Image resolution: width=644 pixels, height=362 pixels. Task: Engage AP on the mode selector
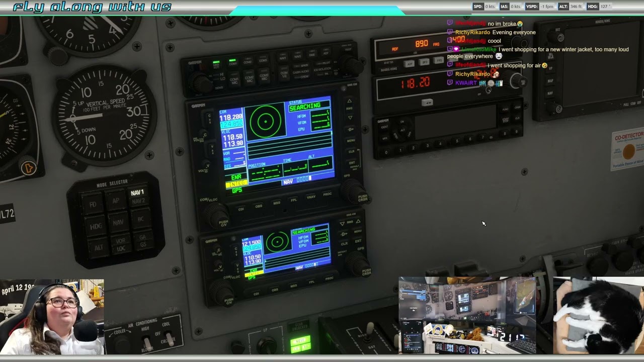point(116,200)
